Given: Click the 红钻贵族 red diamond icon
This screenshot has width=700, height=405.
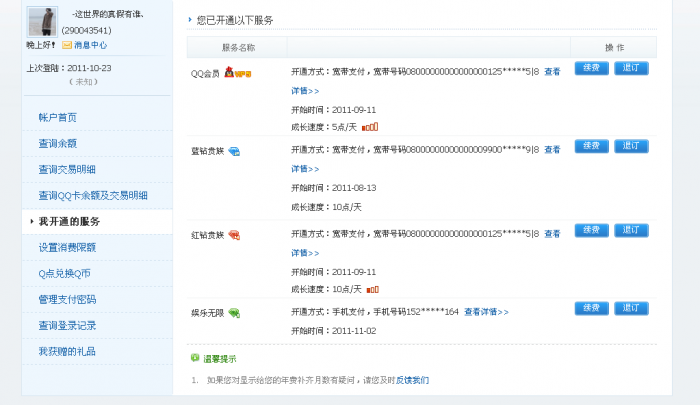Looking at the screenshot, I should (234, 235).
